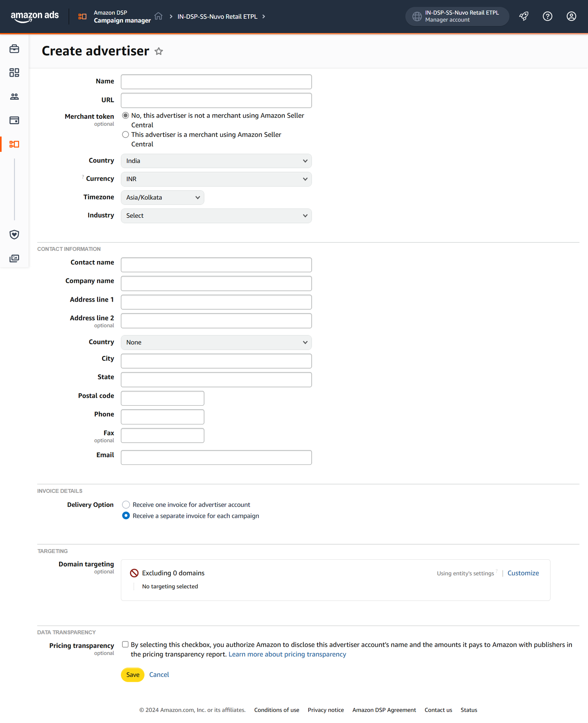Open the help question mark icon
Screen dimensions: 588x723
tap(548, 16)
